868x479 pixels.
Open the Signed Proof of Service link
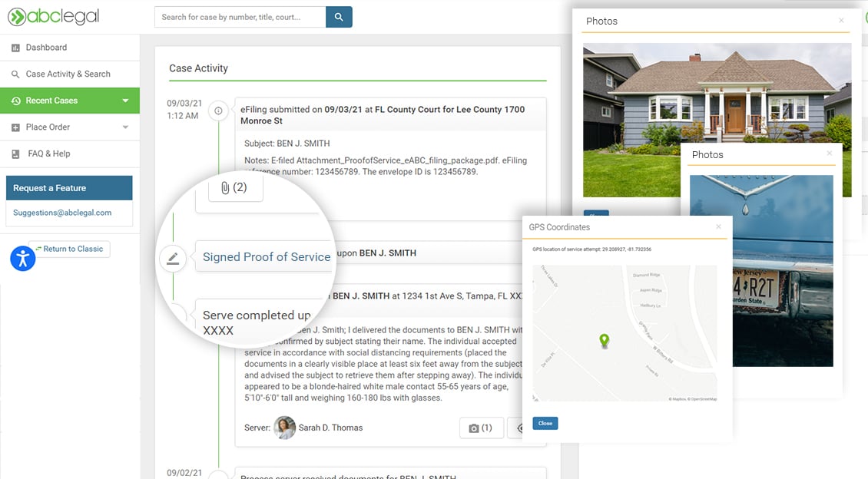(266, 257)
